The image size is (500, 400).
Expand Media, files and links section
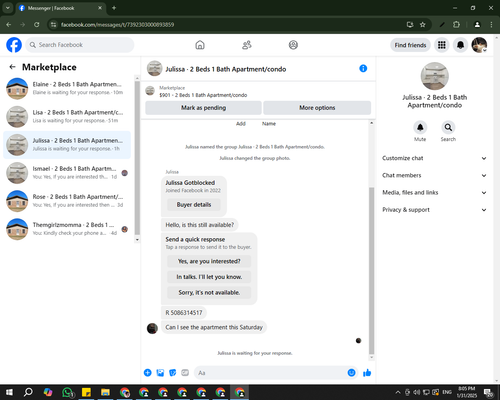[x=434, y=193]
